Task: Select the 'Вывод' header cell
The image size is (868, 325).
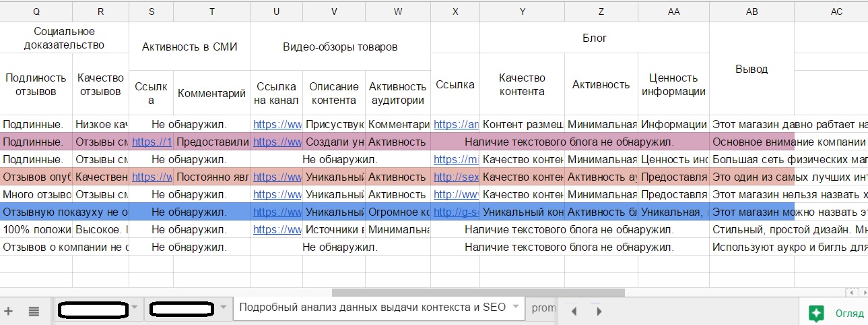Action: [x=752, y=69]
